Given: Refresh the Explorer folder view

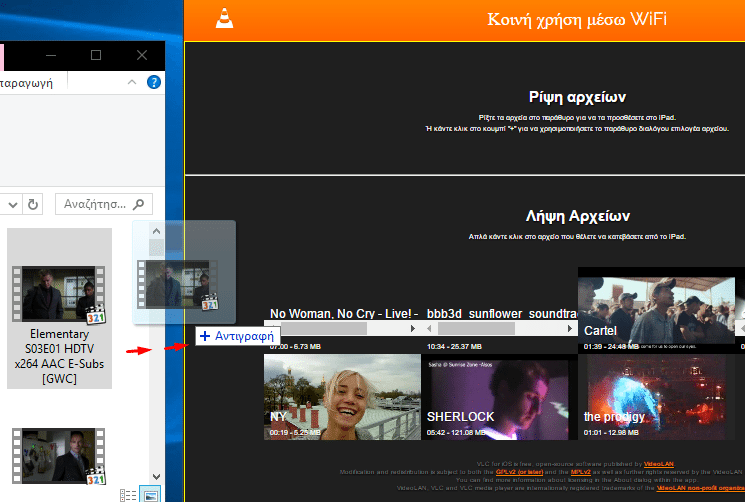Looking at the screenshot, I should (33, 205).
